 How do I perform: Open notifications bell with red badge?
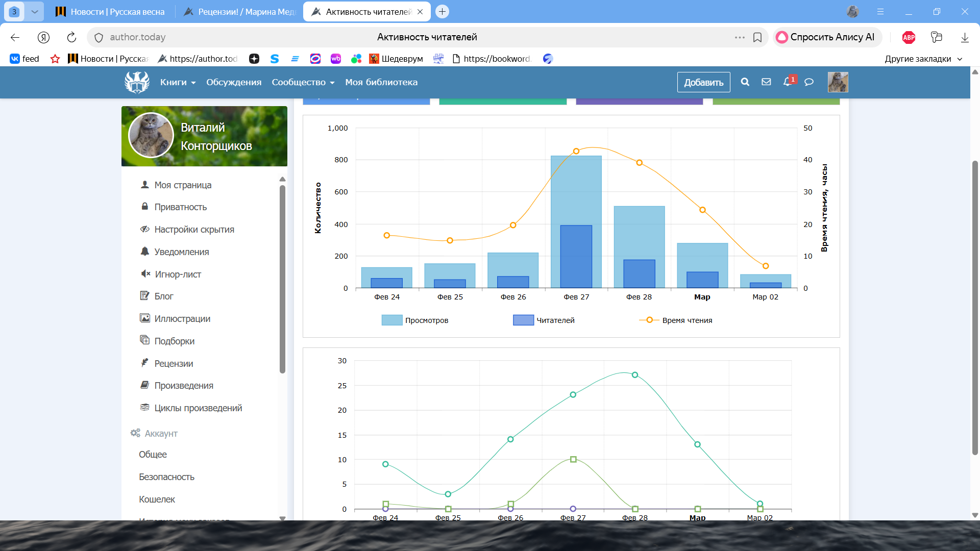(x=788, y=82)
